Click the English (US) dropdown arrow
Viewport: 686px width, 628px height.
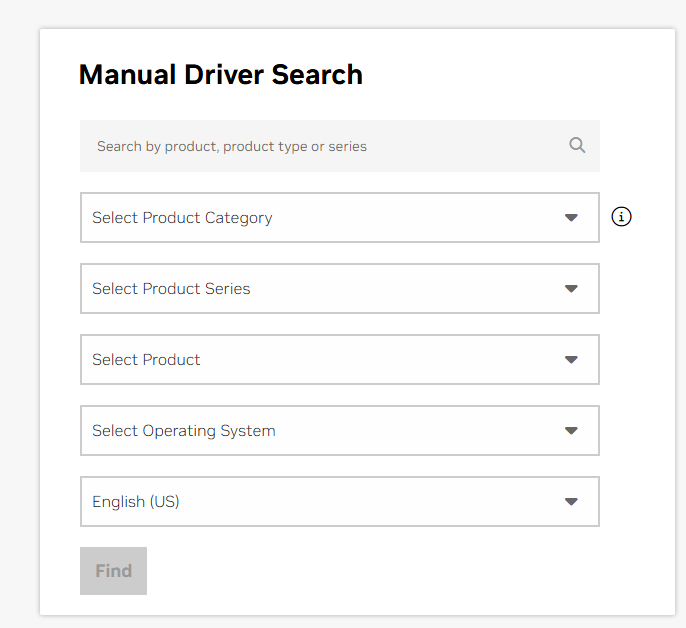[x=571, y=502]
